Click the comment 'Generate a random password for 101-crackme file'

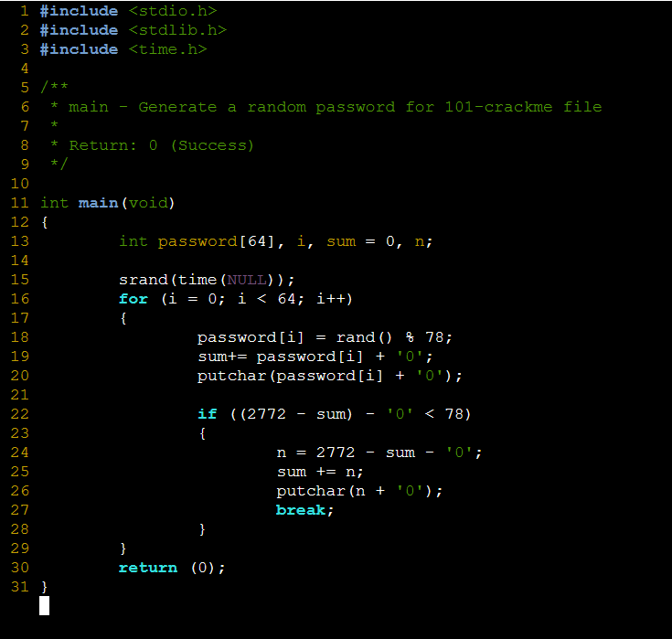[x=370, y=107]
